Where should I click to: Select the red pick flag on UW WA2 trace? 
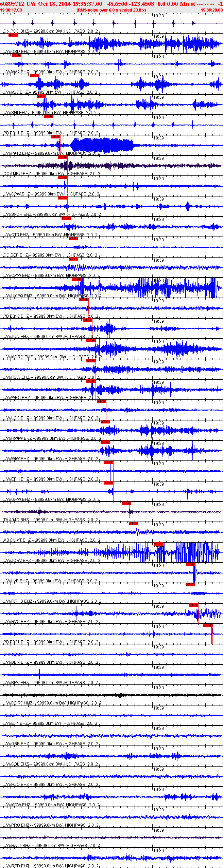point(16,55)
